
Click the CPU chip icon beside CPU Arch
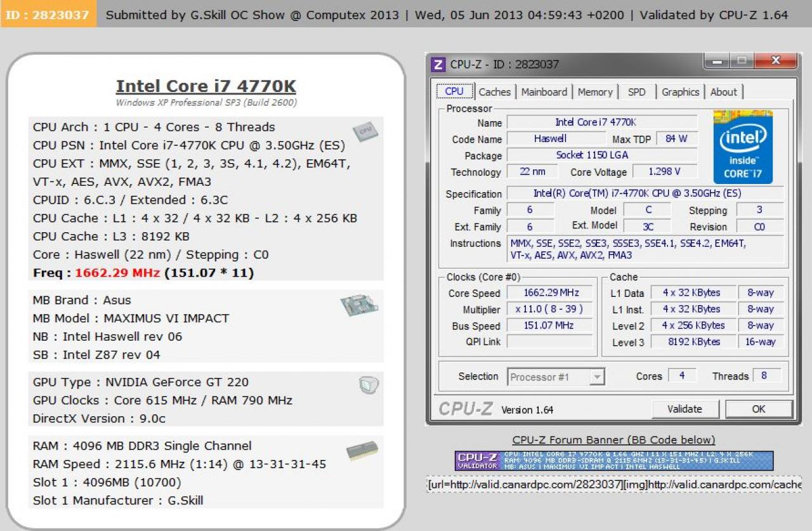pyautogui.click(x=365, y=131)
